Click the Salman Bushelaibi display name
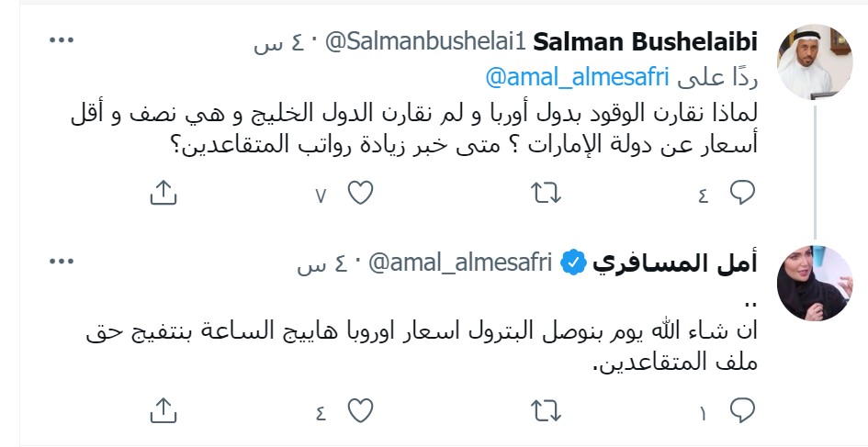Viewport: 868px width, 447px height. coord(645,42)
